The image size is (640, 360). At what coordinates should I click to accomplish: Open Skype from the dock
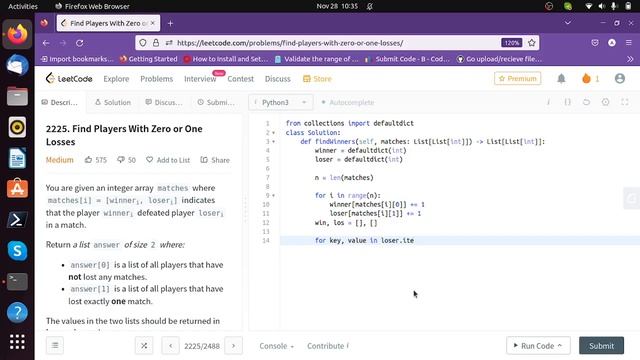(17, 251)
